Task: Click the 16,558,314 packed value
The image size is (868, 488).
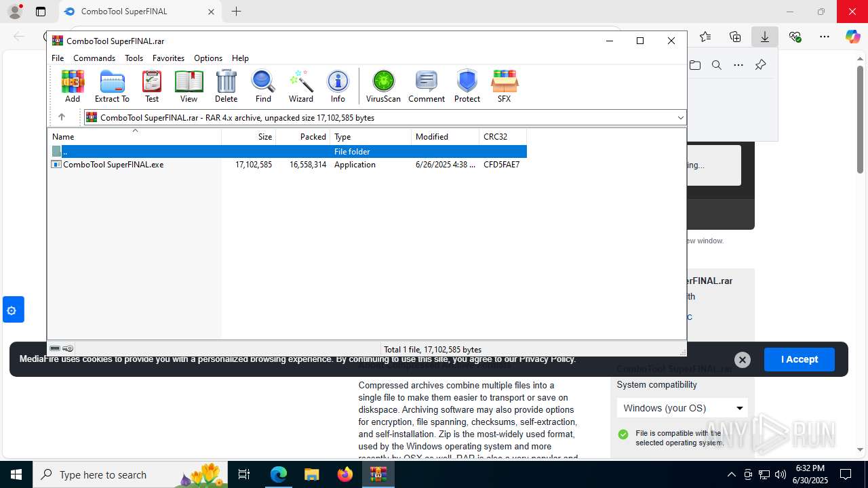Action: pyautogui.click(x=308, y=164)
